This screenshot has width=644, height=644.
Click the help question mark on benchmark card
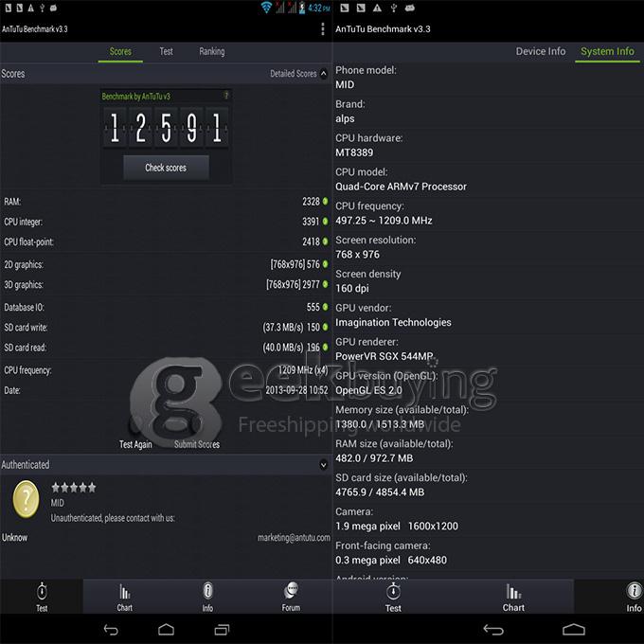(x=225, y=96)
